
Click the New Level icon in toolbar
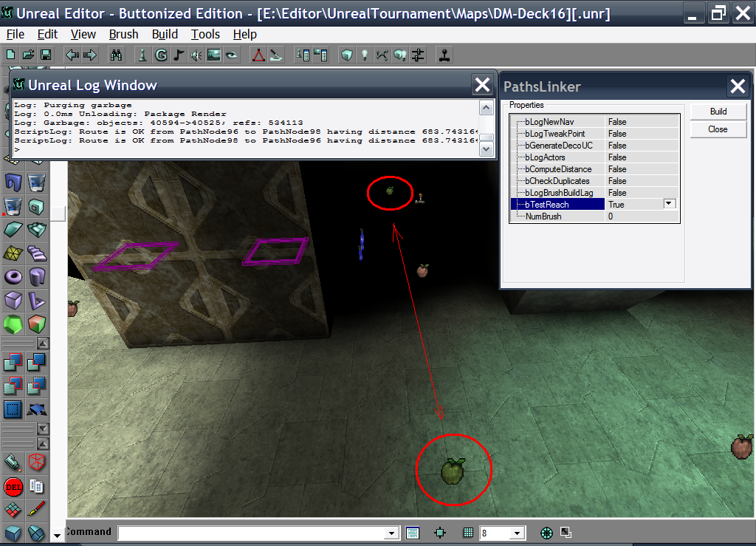point(10,55)
